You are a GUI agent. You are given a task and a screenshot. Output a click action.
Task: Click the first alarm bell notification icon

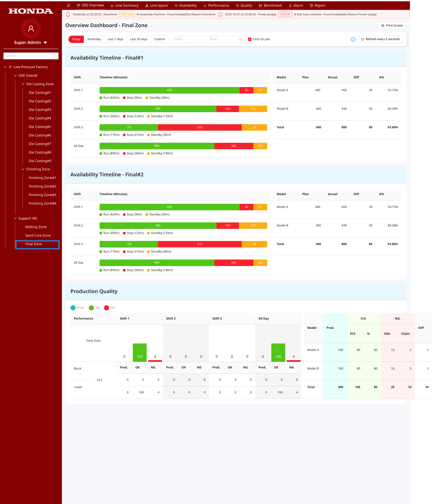click(x=68, y=14)
